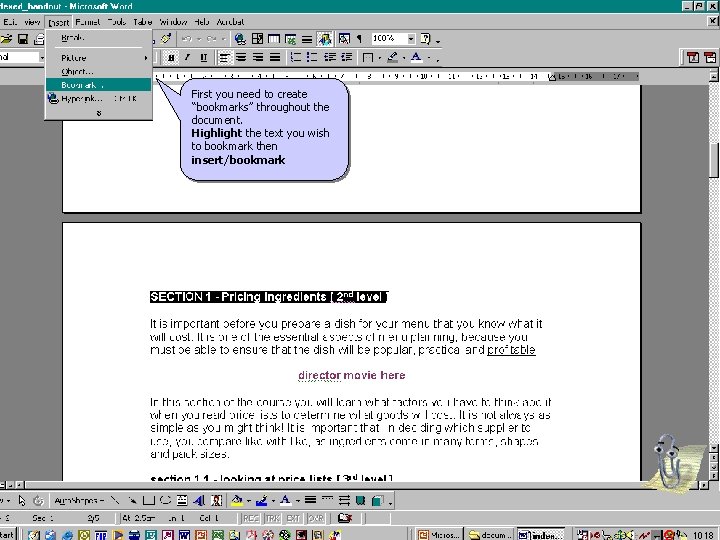Image resolution: width=720 pixels, height=540 pixels.
Task: Click the Bullets list icon
Action: point(312,57)
